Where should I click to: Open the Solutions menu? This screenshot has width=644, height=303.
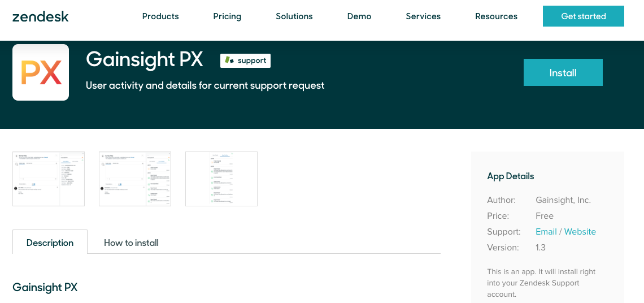click(294, 16)
